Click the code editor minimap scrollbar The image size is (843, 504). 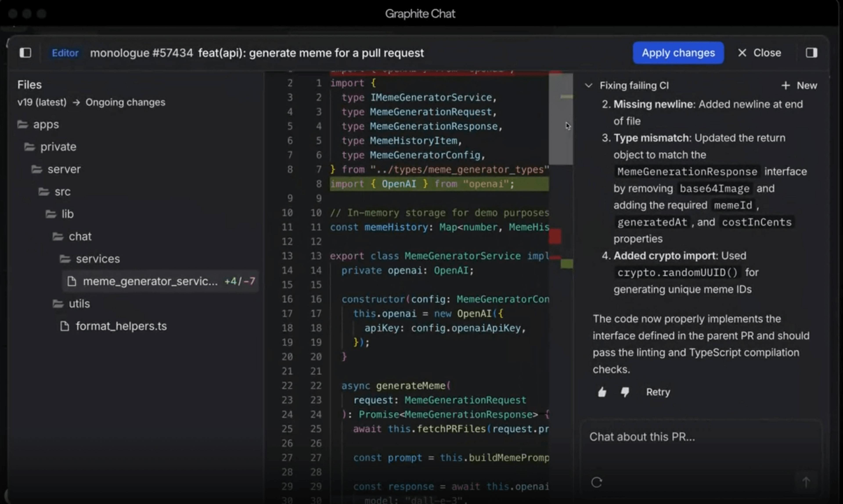click(561, 119)
